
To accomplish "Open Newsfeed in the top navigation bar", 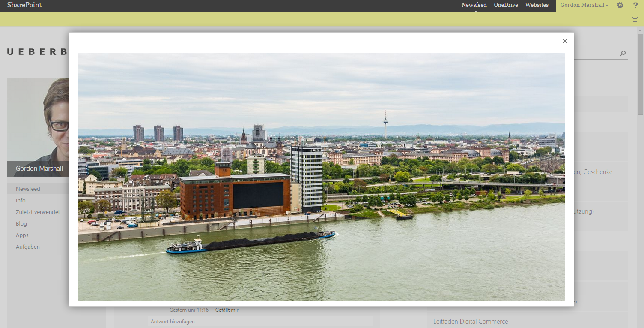I will click(474, 5).
